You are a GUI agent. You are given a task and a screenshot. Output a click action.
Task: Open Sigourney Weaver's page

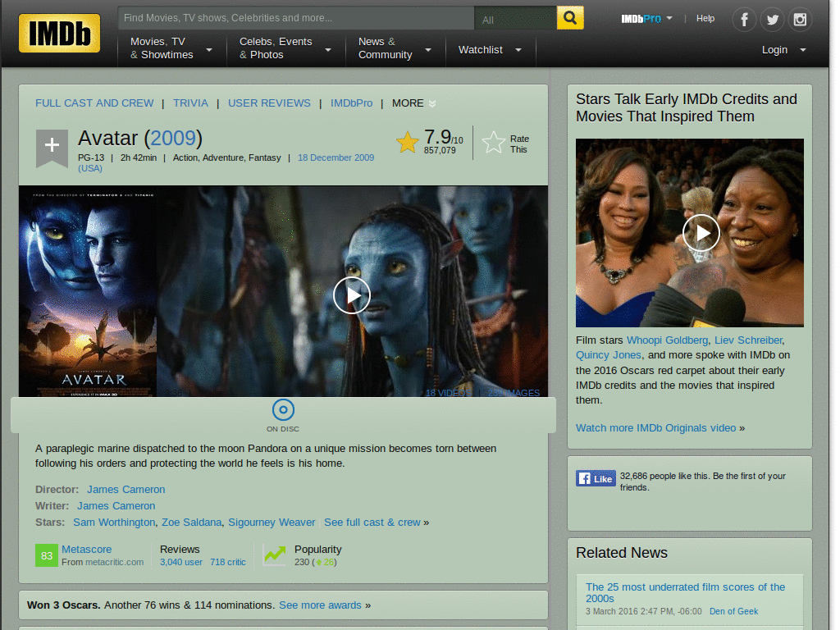coord(272,523)
